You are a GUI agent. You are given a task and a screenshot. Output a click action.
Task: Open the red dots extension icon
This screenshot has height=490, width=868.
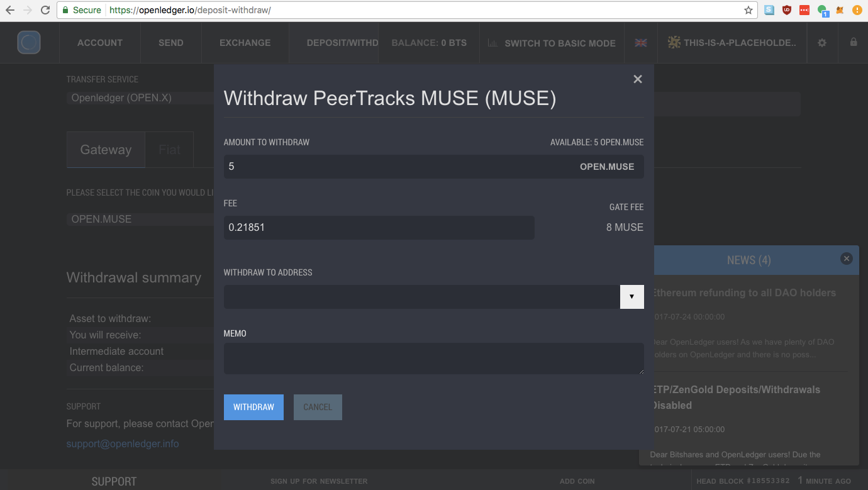[x=804, y=10]
